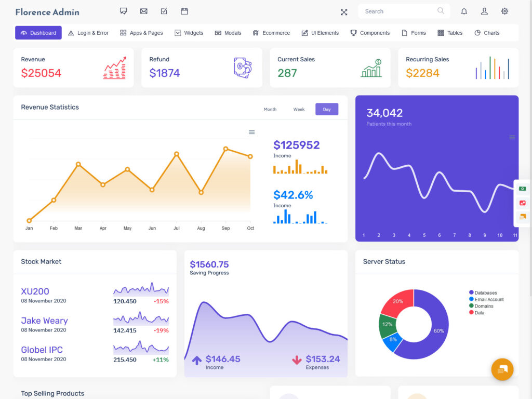Expand the Components menu
532x399 pixels.
(370, 33)
